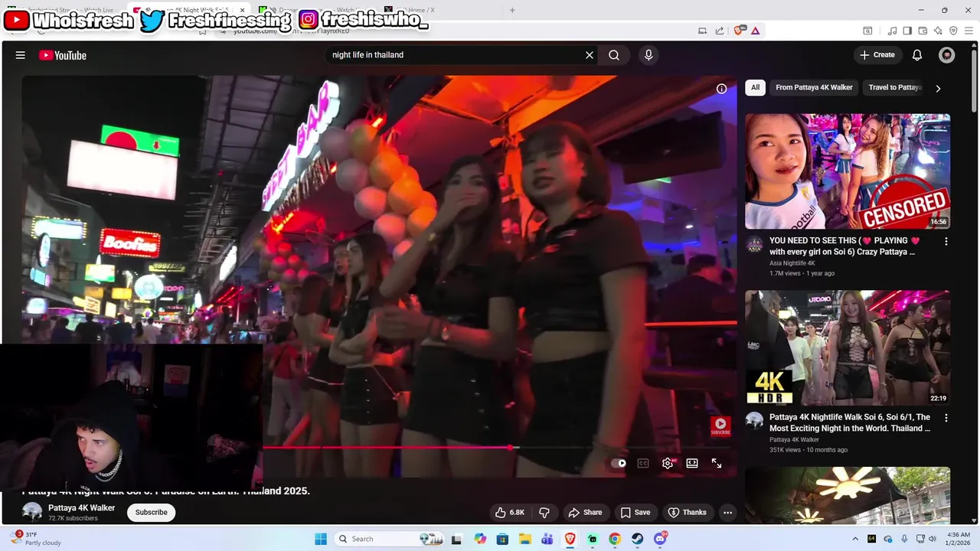This screenshot has width=980, height=551.
Task: Click the taskbar Search box
Action: [389, 539]
